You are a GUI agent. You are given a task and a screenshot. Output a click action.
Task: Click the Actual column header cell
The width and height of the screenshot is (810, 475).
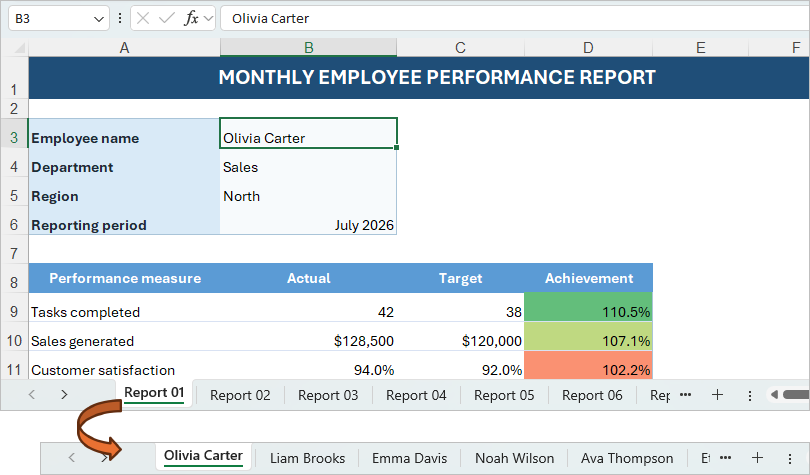[x=308, y=278]
